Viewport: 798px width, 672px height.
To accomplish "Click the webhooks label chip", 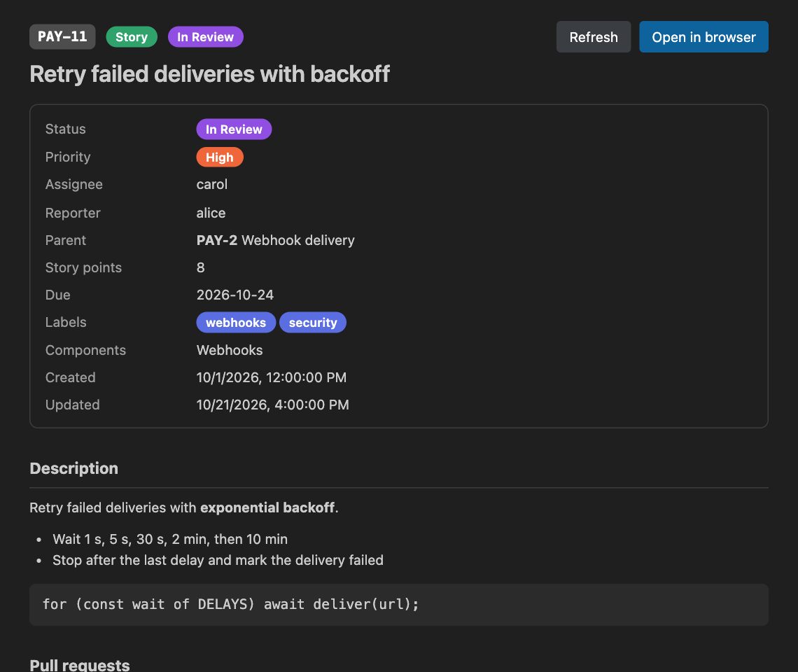I will tap(236, 323).
